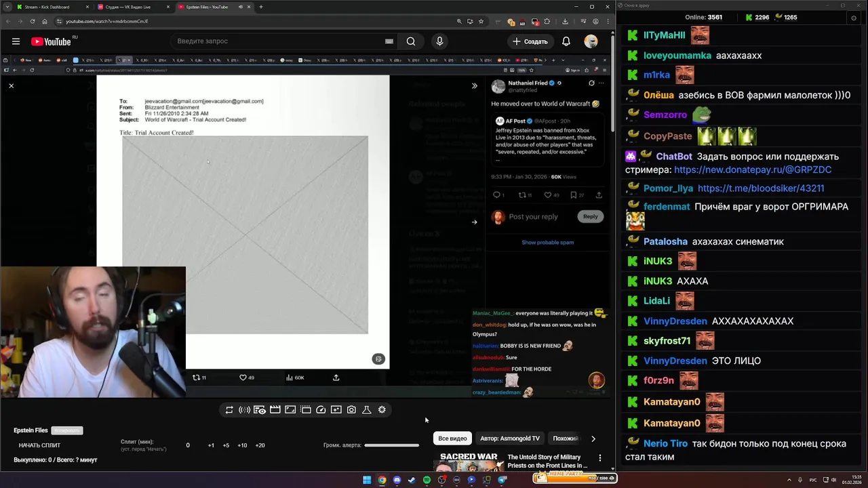Viewport: 868px width, 488px height.
Task: Start voice search with the microphone icon
Action: pos(439,41)
